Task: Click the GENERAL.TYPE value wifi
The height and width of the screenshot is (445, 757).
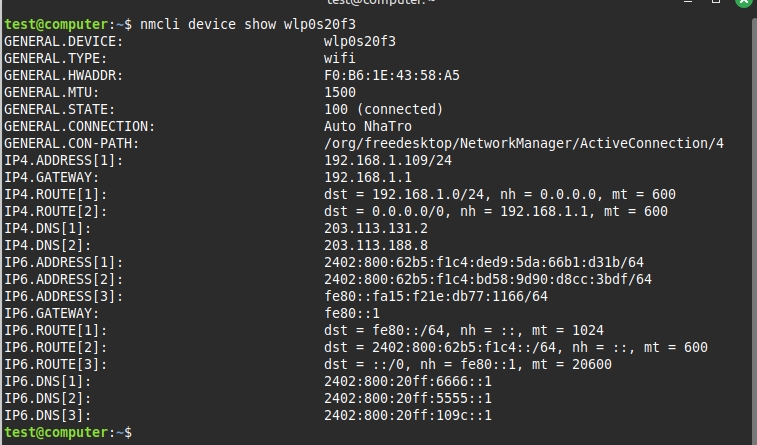Action: (x=340, y=58)
